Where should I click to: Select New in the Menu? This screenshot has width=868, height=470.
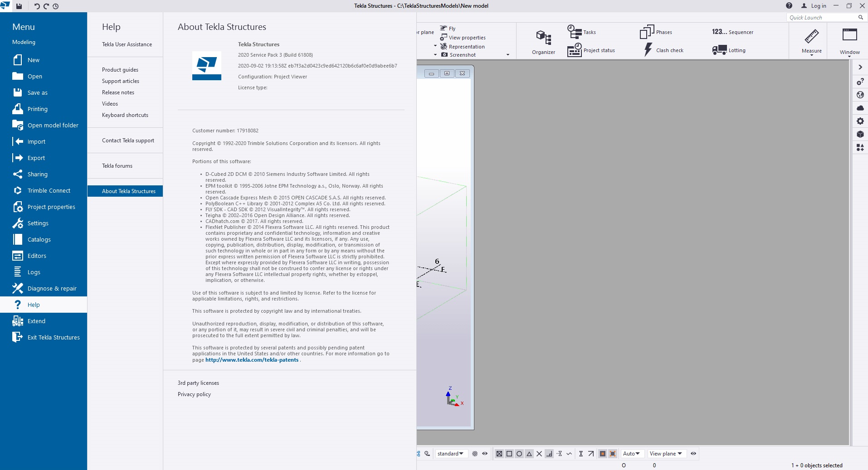44,60
